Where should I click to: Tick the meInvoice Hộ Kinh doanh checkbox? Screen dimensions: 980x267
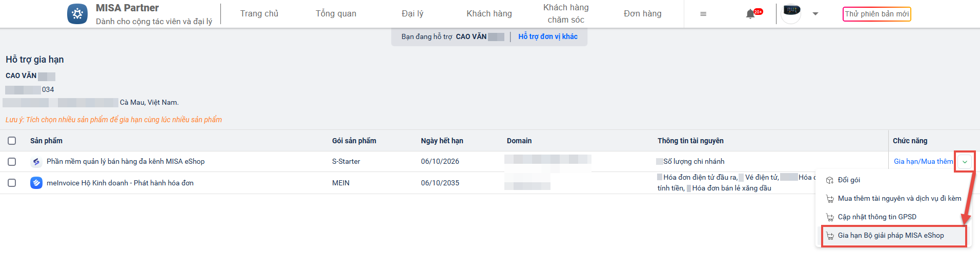click(12, 183)
